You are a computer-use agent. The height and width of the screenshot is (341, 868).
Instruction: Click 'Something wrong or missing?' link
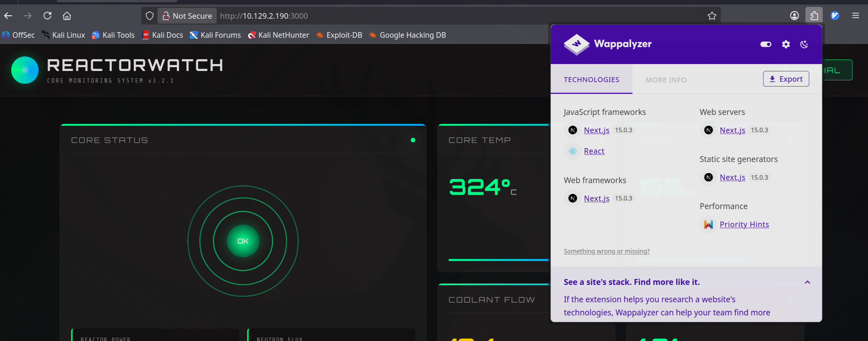click(x=607, y=251)
